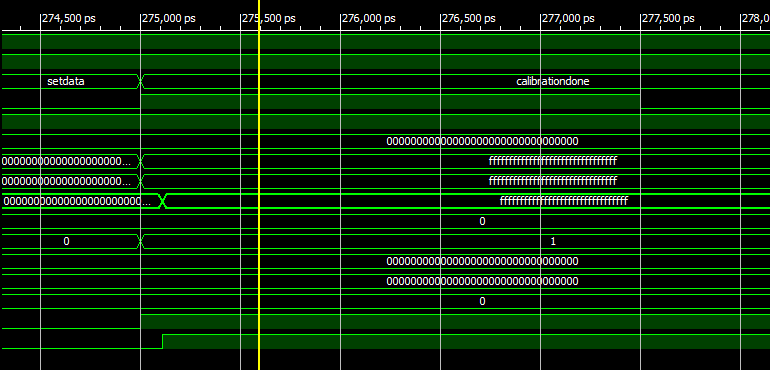Select the bold highlighted ffff bus value
This screenshot has width=770, height=370.
(564, 201)
